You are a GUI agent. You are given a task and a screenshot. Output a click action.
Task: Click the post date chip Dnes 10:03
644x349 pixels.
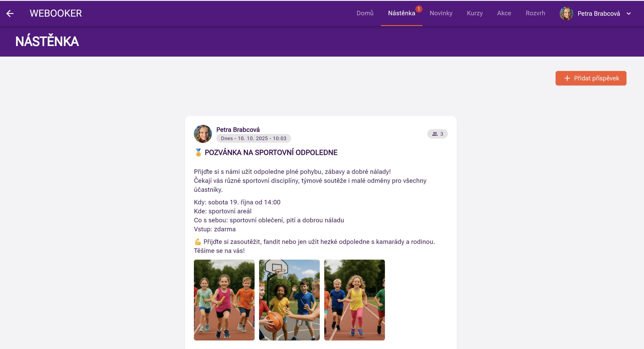click(x=253, y=138)
